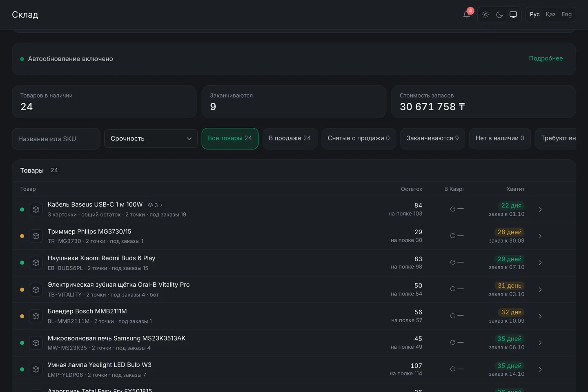Select the Нет в наличии 0 filter
This screenshot has width=588, height=392.
pos(500,138)
